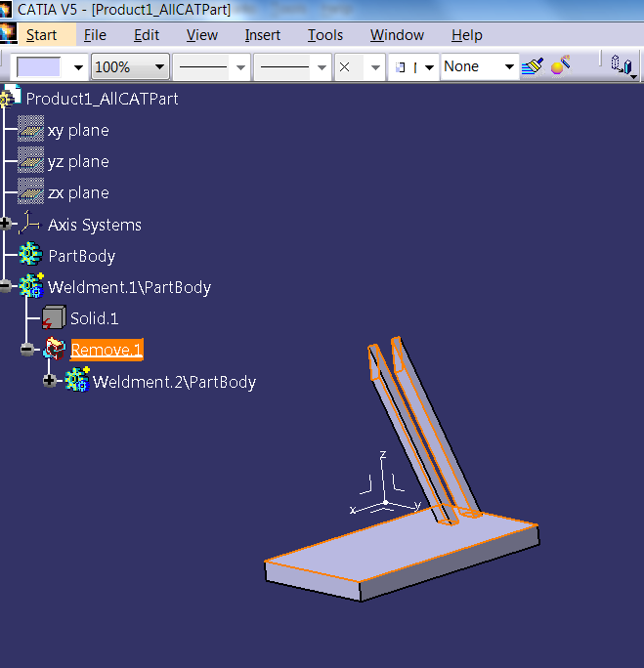Select zx plane label in tree
This screenshot has width=644, height=668.
78,193
